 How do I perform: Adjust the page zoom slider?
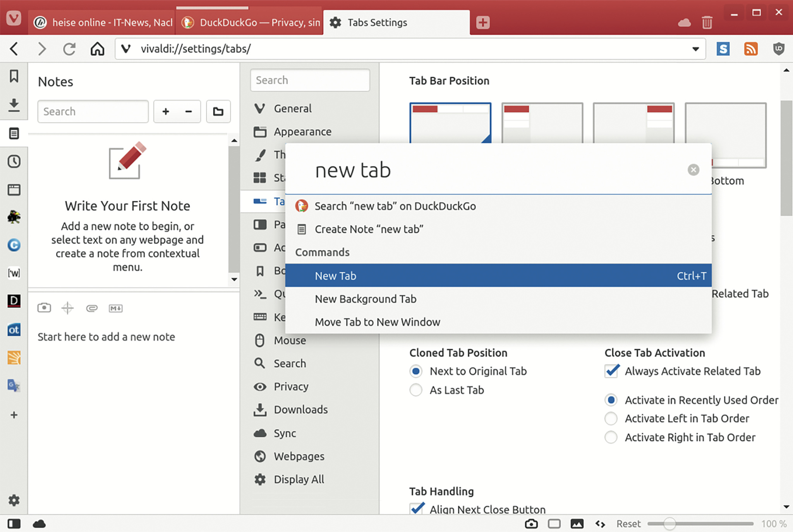coord(669,524)
